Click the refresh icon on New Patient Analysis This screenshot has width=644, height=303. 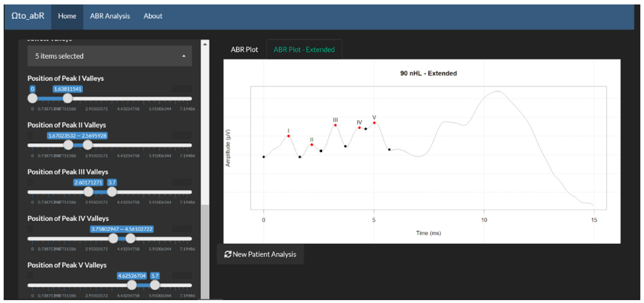(228, 254)
